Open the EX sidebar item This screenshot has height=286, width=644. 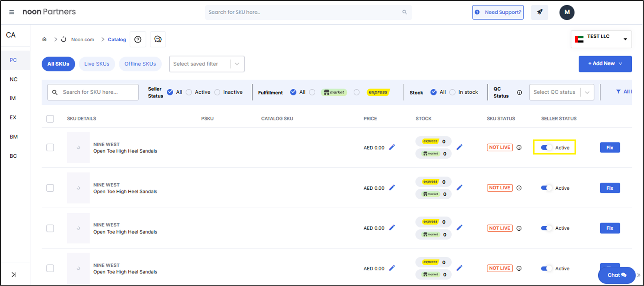13,118
